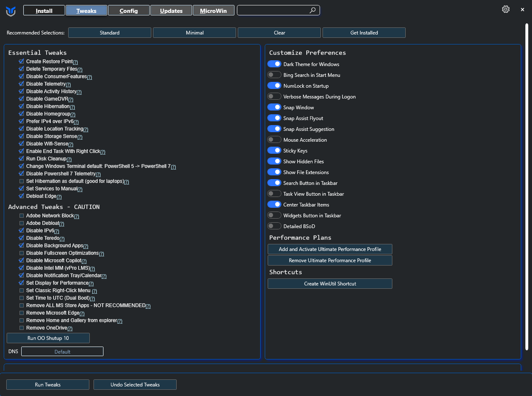
Task: Click Run OO Shutup 10
Action: pos(48,338)
